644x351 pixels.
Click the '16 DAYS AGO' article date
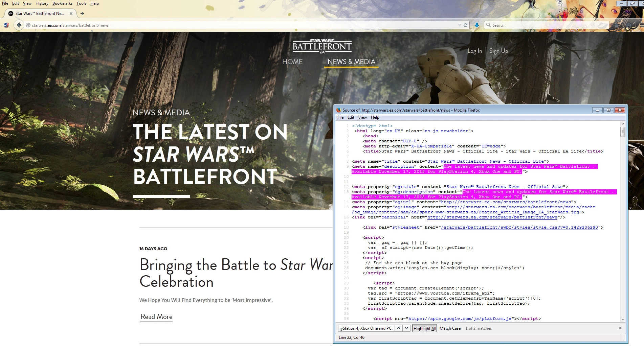pyautogui.click(x=153, y=249)
